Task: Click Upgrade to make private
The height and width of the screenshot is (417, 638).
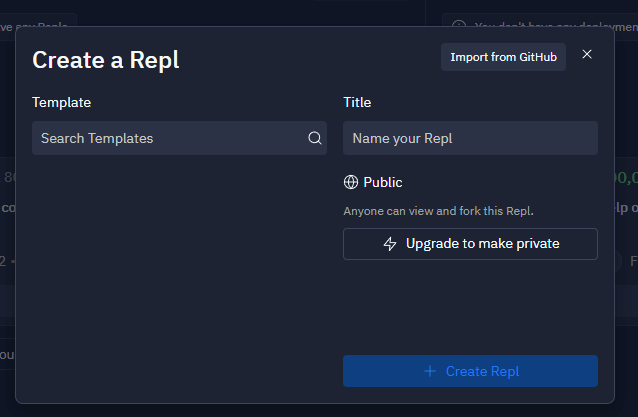Action: click(x=470, y=244)
